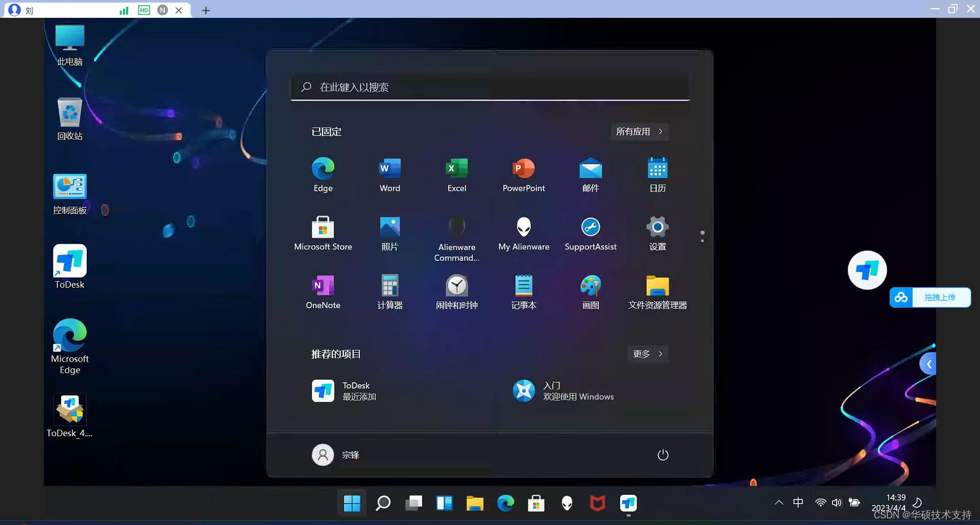Click the N badge in tab
This screenshot has height=525, width=980.
click(x=162, y=10)
